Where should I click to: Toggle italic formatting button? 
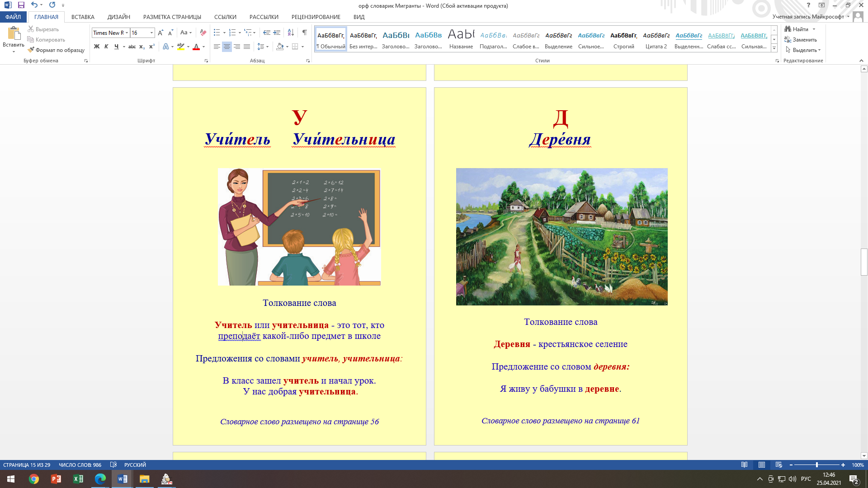[106, 47]
